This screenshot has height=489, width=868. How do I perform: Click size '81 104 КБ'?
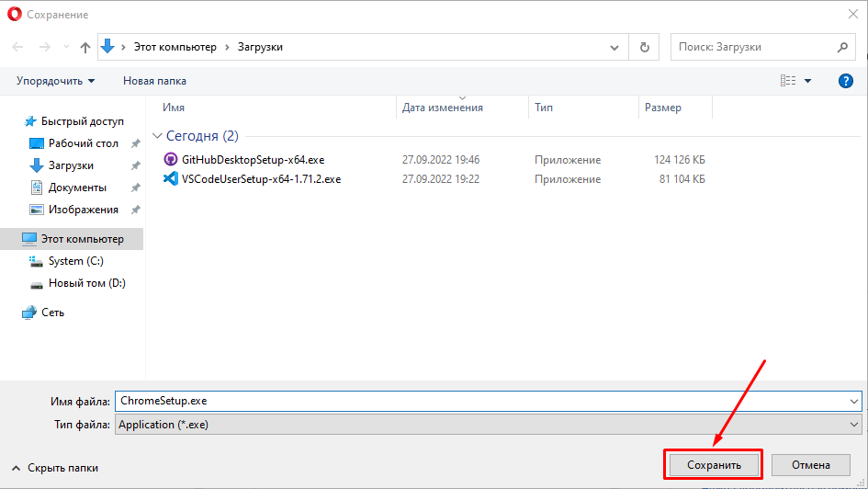click(x=682, y=179)
